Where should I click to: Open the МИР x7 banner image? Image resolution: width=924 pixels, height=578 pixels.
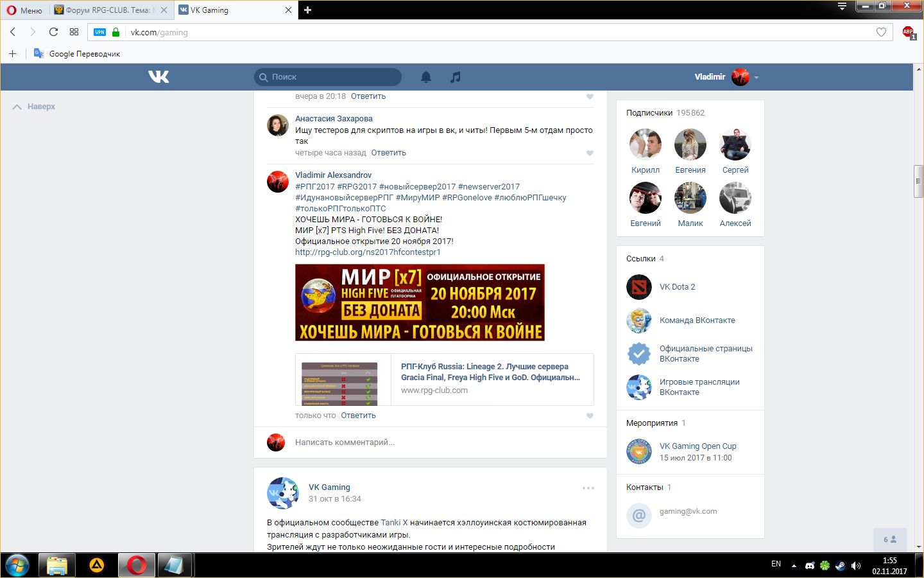click(420, 302)
